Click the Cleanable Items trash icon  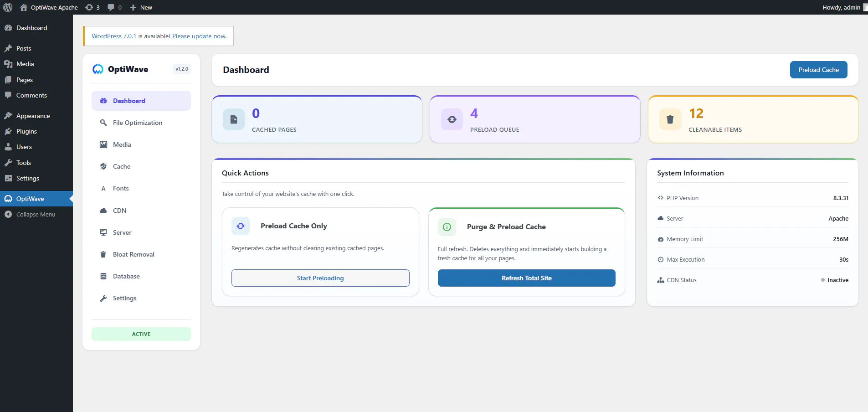pos(670,119)
